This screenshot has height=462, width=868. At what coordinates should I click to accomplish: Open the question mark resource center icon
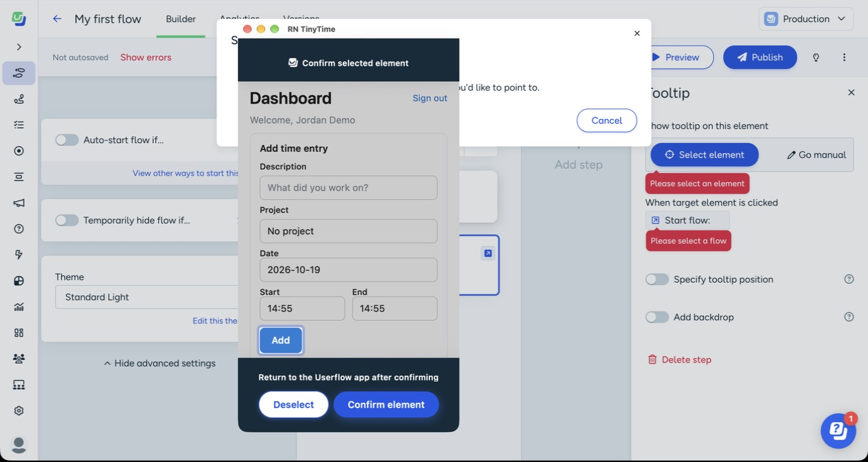tap(19, 228)
